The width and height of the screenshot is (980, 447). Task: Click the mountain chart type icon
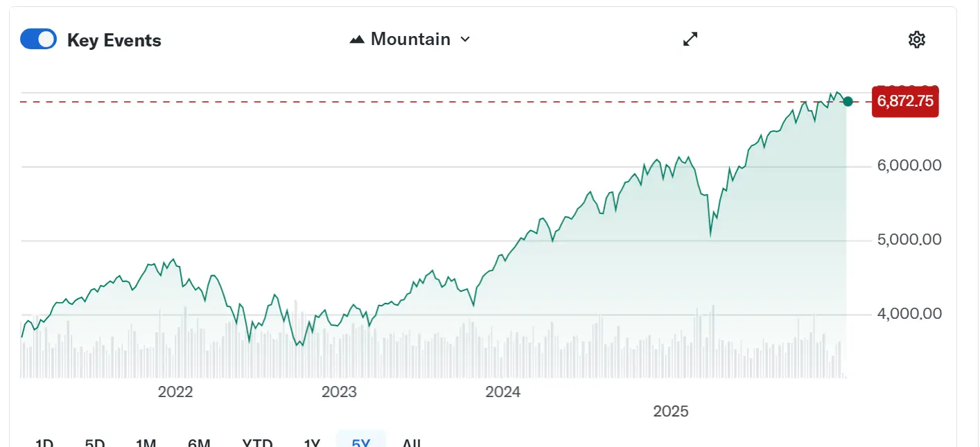coord(357,40)
